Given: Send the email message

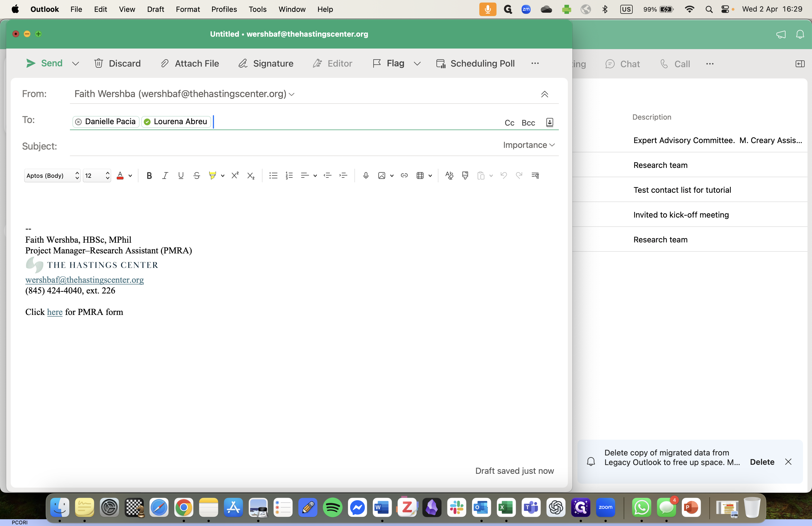Looking at the screenshot, I should pos(44,63).
